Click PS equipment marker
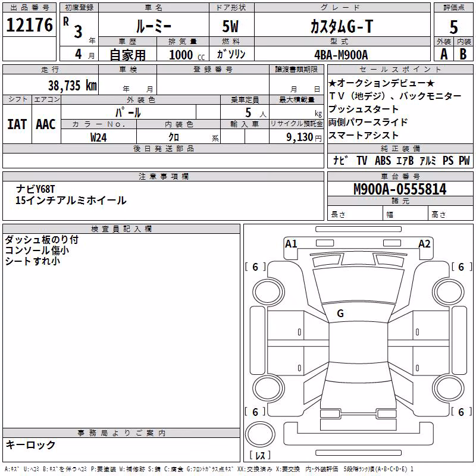 (448, 160)
